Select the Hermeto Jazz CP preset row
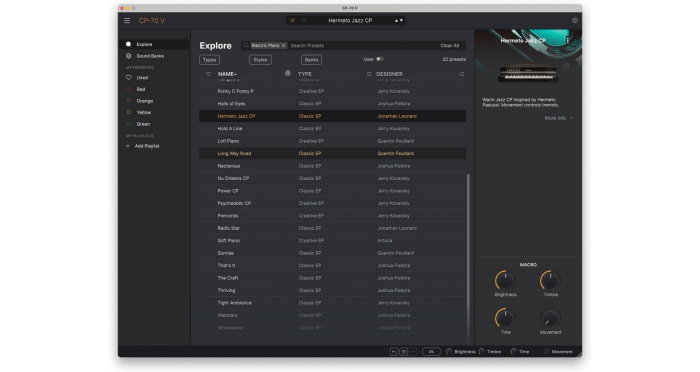This screenshot has width=700, height=372. pyautogui.click(x=333, y=116)
